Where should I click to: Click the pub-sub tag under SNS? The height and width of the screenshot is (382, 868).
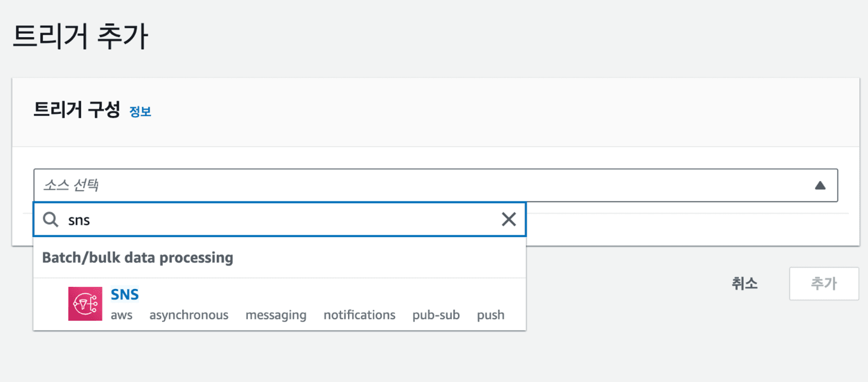click(436, 315)
